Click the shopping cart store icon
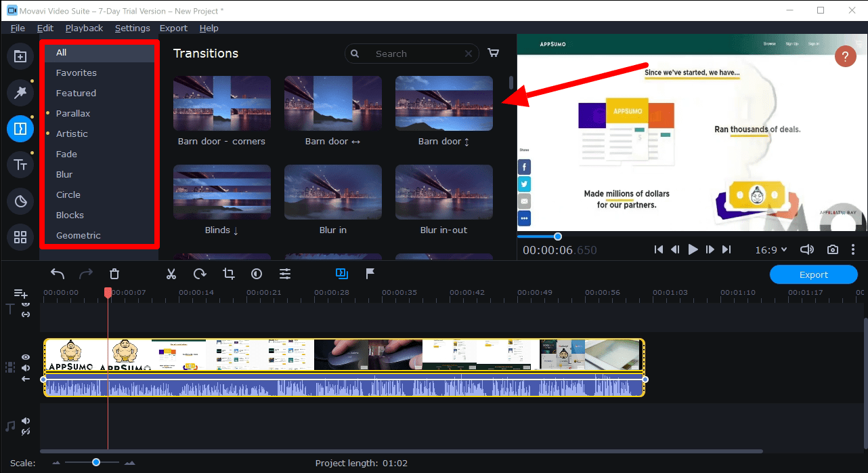868x473 pixels. 494,53
